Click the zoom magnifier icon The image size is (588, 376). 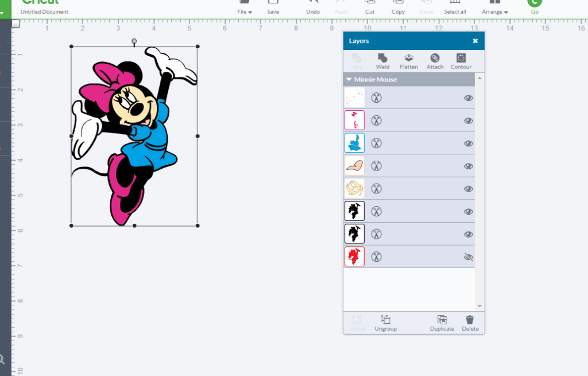pyautogui.click(x=2, y=359)
